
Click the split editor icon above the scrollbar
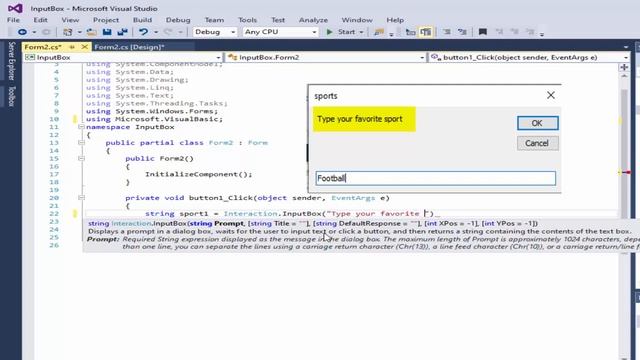click(624, 67)
